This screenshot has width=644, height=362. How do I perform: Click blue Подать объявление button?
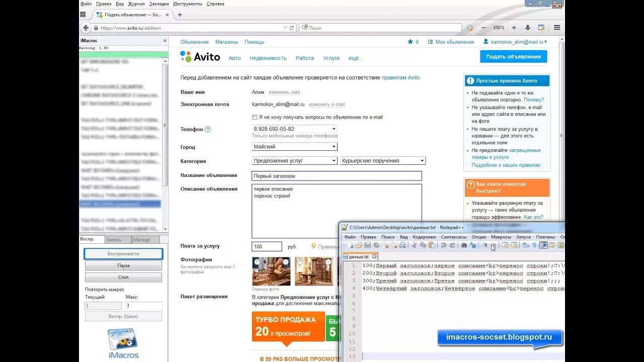click(513, 56)
